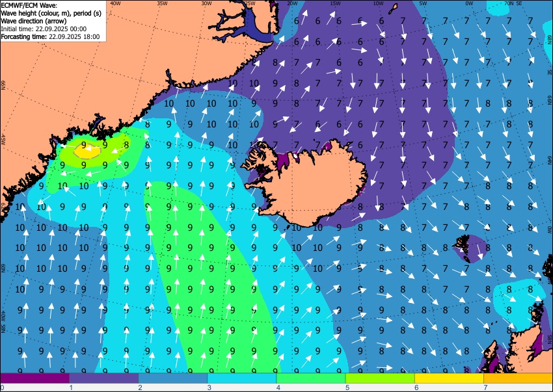Click the '20W' longitude label
This screenshot has width=553, height=392.
pos(292,3)
